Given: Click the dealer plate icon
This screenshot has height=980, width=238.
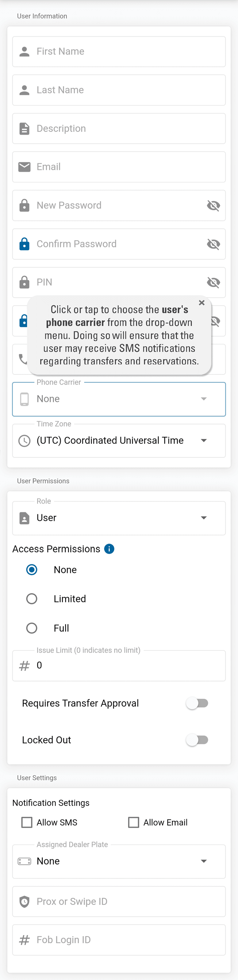Looking at the screenshot, I should coord(24,861).
